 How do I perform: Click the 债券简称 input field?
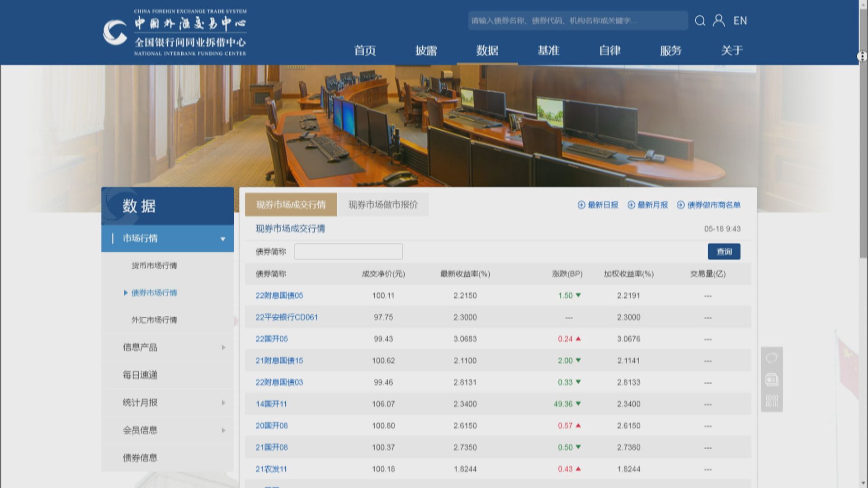[x=349, y=251]
